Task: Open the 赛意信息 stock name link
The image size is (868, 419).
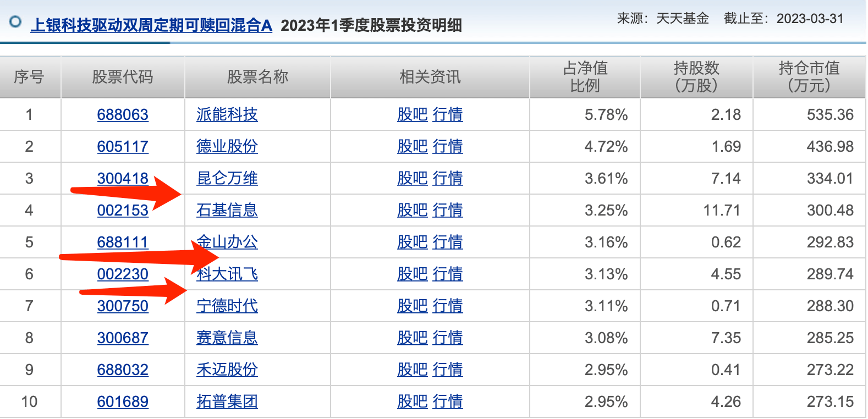Action: point(227,338)
